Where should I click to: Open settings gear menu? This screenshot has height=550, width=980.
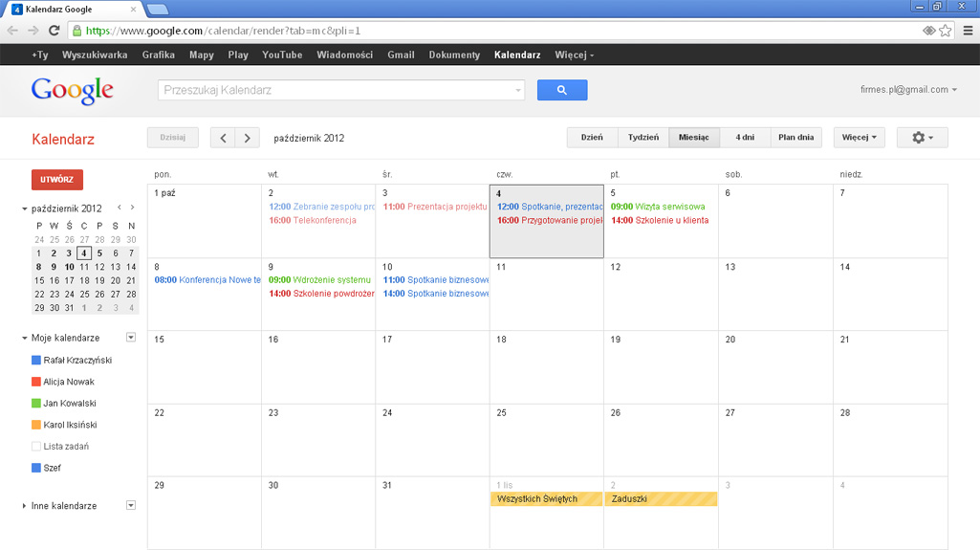coord(922,138)
